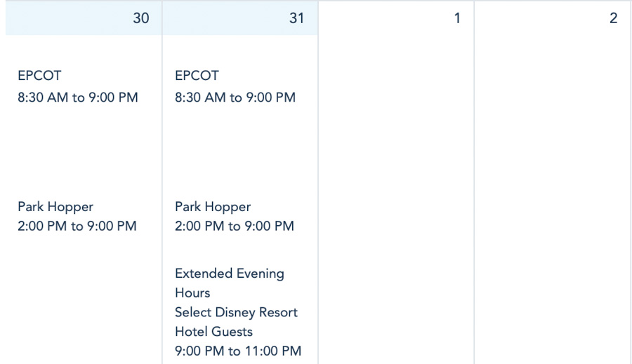Select the 31 date header
The height and width of the screenshot is (364, 632).
296,18
